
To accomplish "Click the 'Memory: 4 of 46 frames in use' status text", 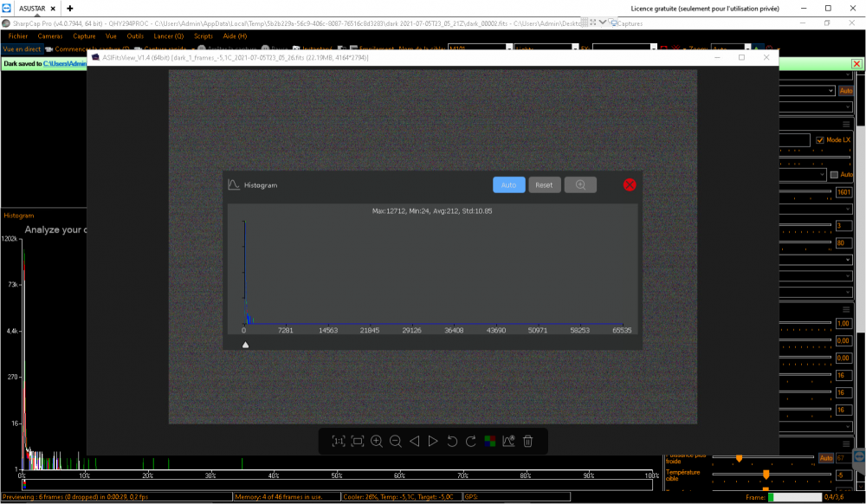I will tap(279, 497).
